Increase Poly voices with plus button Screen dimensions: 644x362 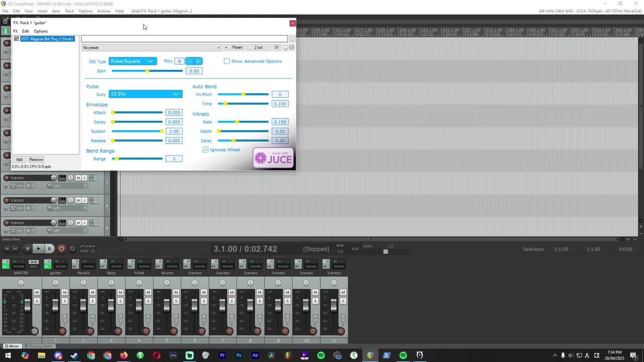(x=198, y=61)
